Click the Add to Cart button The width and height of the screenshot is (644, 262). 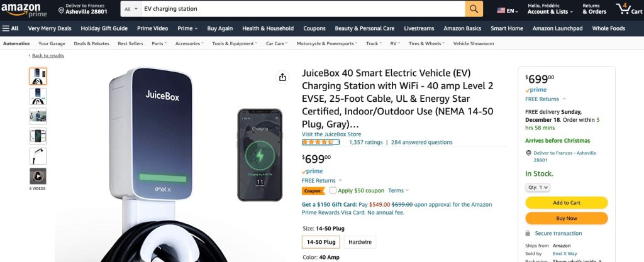[x=566, y=202]
